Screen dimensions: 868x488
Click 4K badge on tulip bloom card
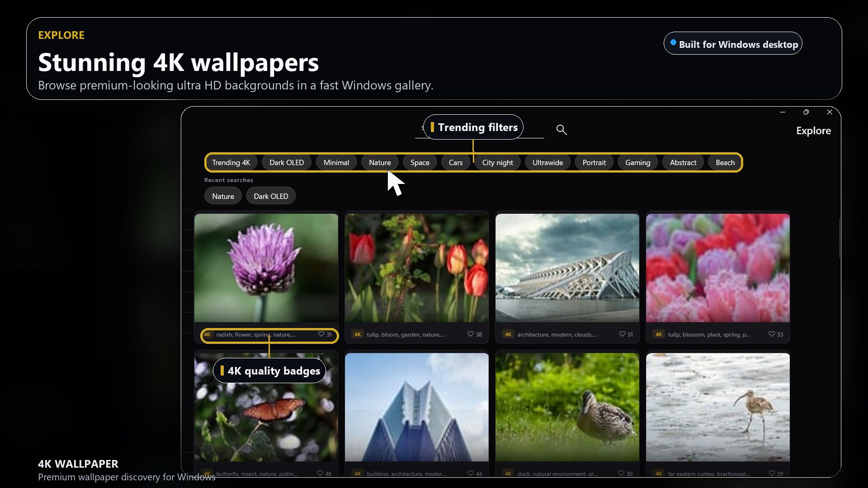point(358,334)
